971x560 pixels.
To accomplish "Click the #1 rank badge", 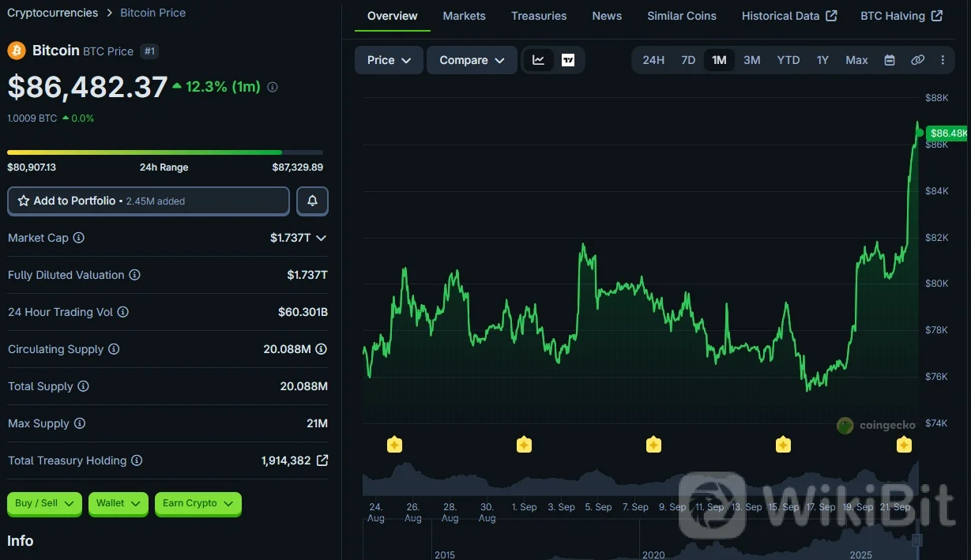I will click(149, 51).
